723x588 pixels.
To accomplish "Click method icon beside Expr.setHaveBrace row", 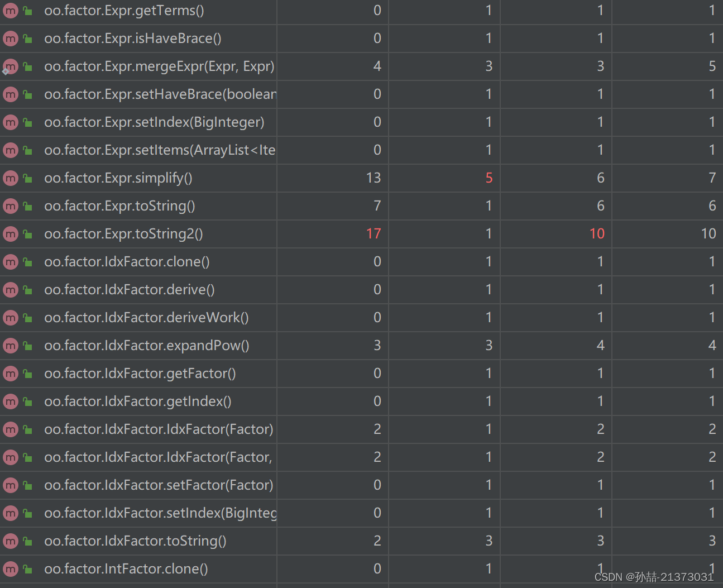I will point(11,94).
